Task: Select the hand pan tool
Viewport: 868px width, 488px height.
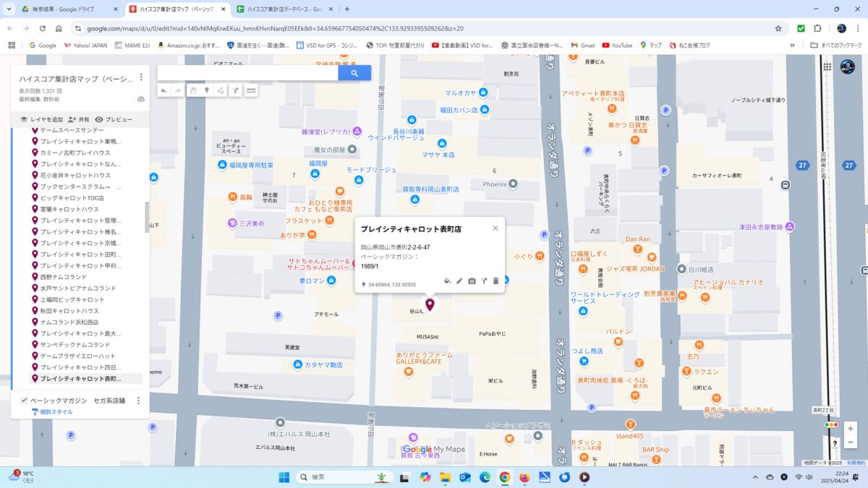Action: tap(193, 91)
